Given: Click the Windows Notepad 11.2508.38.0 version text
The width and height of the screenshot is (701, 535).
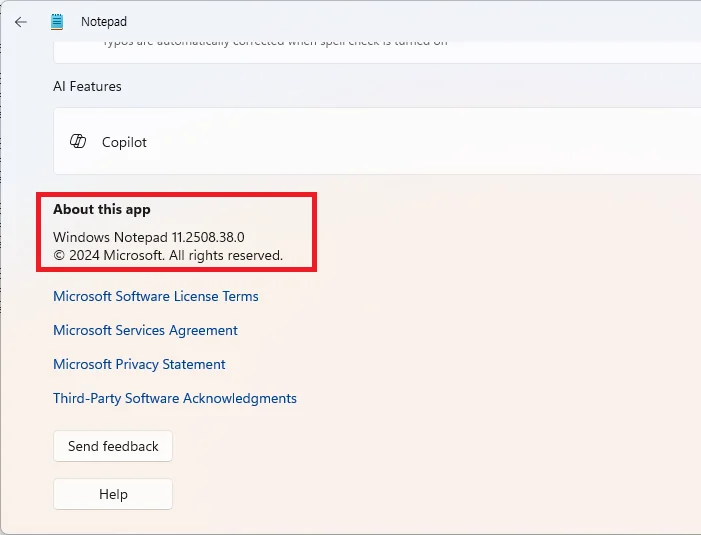Looking at the screenshot, I should [x=149, y=237].
